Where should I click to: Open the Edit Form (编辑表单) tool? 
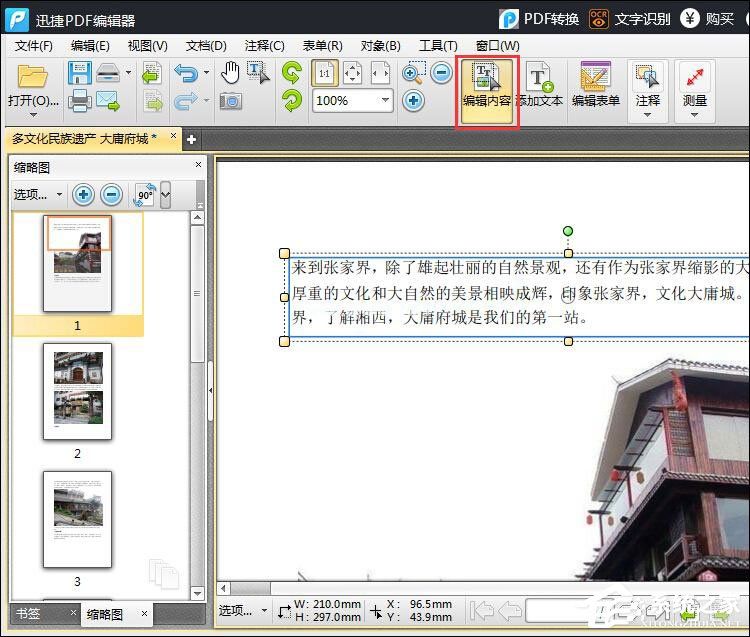point(596,87)
